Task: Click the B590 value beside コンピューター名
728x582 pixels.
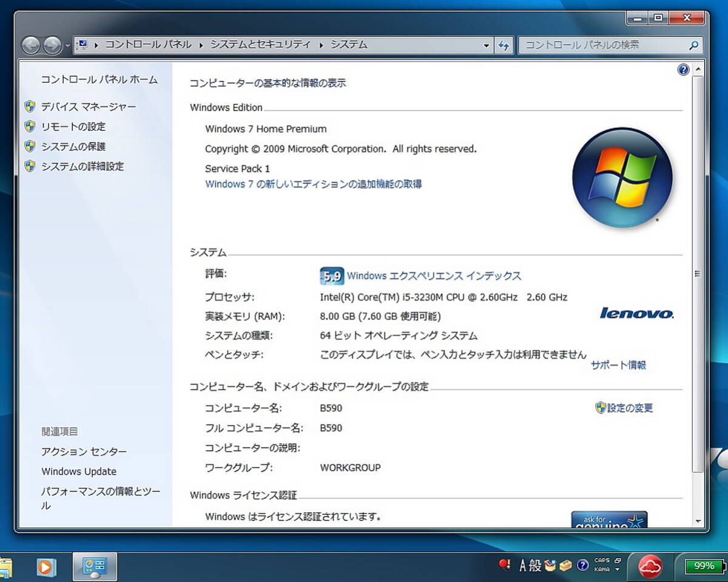Action: (331, 408)
